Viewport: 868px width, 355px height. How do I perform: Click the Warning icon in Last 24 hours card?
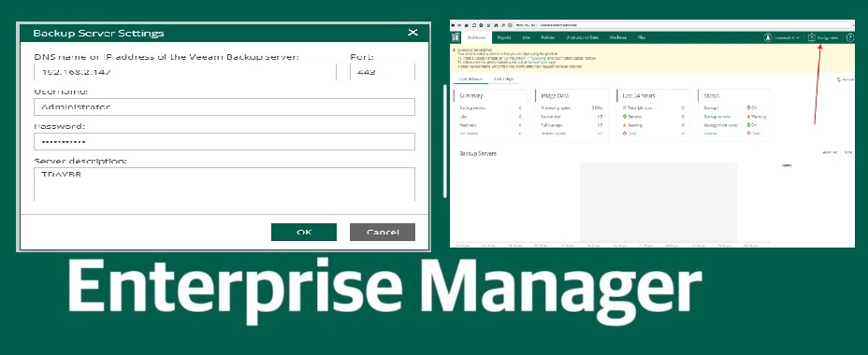point(625,125)
